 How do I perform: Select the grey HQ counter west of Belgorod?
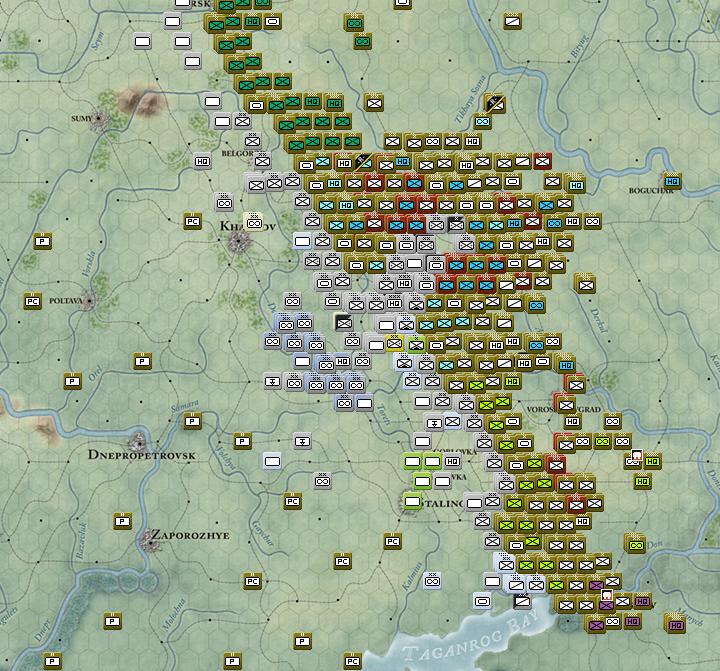pyautogui.click(x=202, y=161)
